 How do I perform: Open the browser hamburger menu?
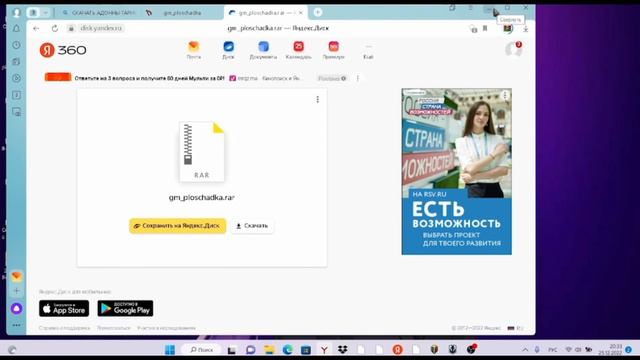[x=471, y=8]
